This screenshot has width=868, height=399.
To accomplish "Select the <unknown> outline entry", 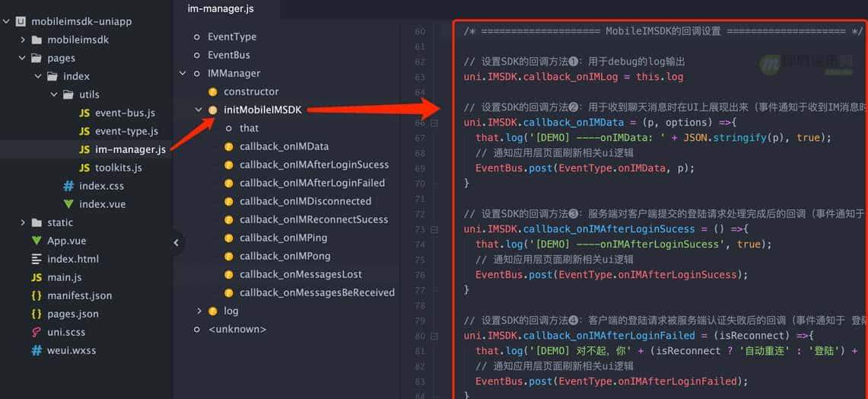I will 237,329.
